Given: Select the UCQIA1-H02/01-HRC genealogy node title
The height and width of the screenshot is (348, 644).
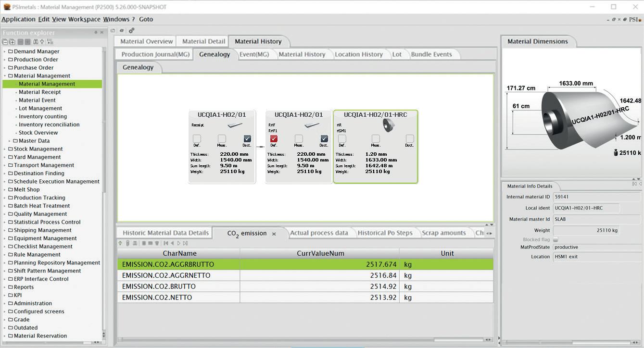Looking at the screenshot, I should click(x=375, y=115).
